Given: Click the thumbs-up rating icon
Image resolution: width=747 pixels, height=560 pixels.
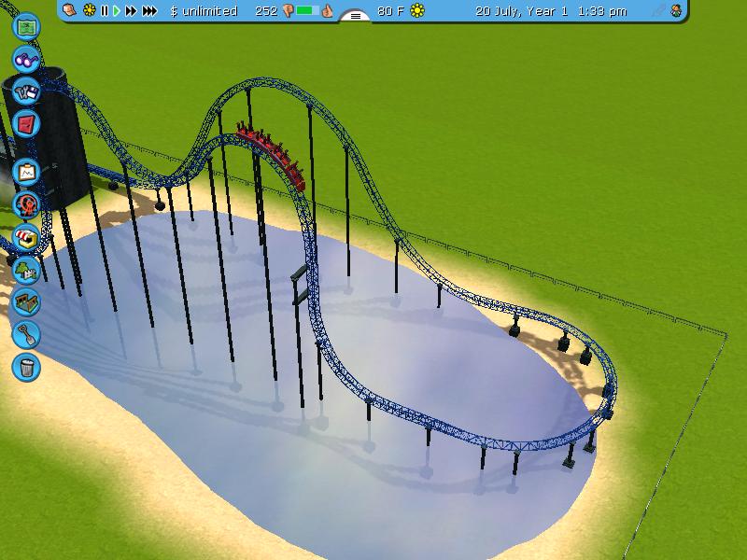Looking at the screenshot, I should [327, 10].
